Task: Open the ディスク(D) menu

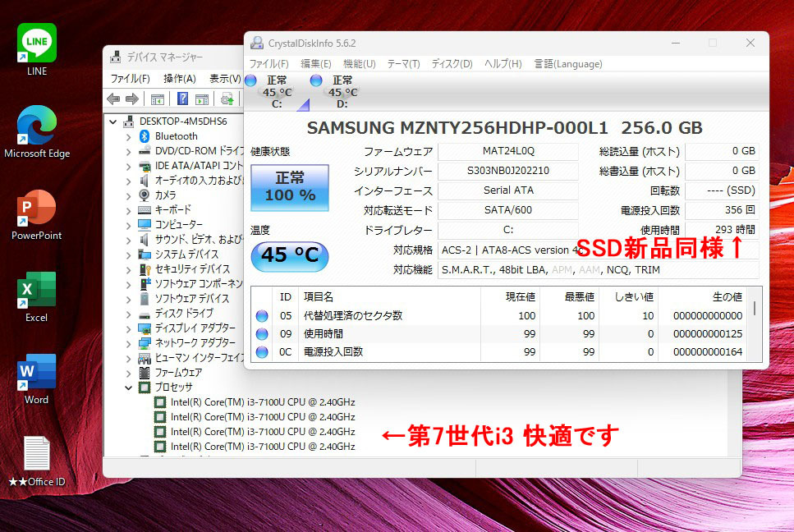Action: (452, 64)
